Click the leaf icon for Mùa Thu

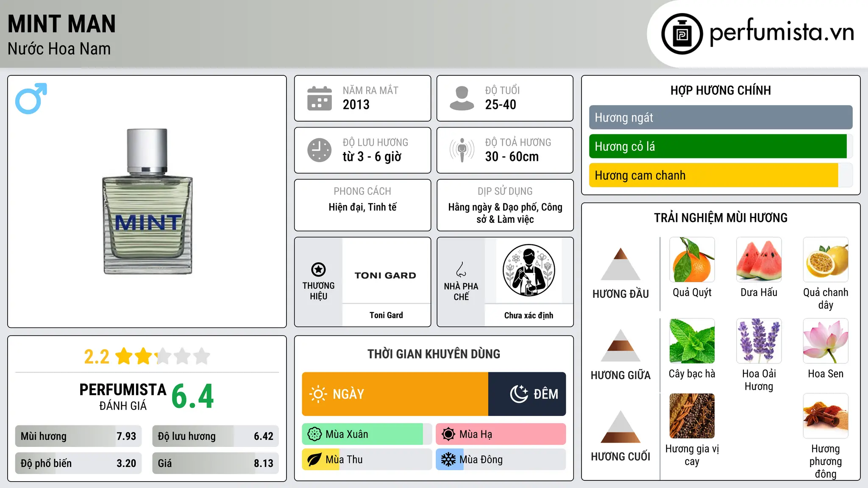tap(314, 460)
